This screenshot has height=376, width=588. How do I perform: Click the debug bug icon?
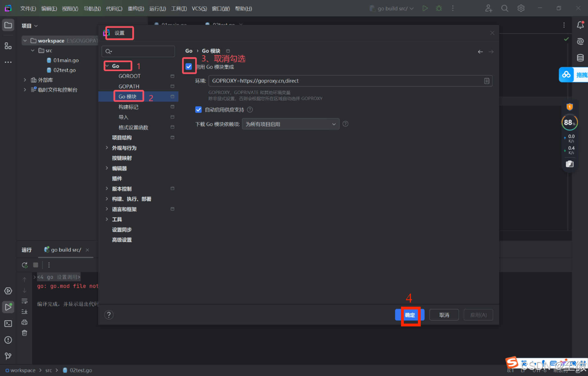coord(439,8)
